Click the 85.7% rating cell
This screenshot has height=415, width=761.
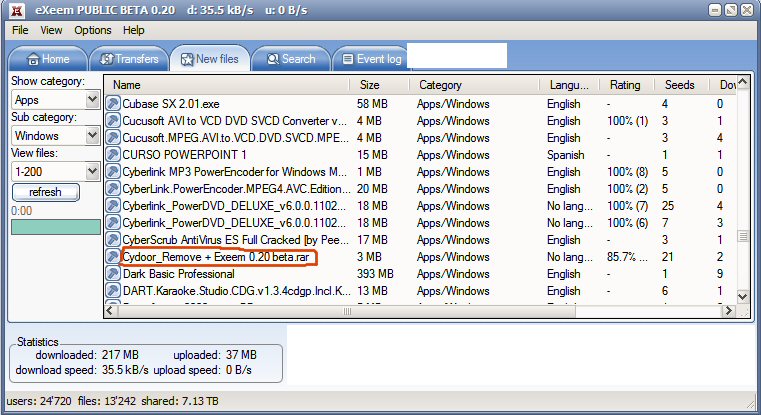click(627, 257)
